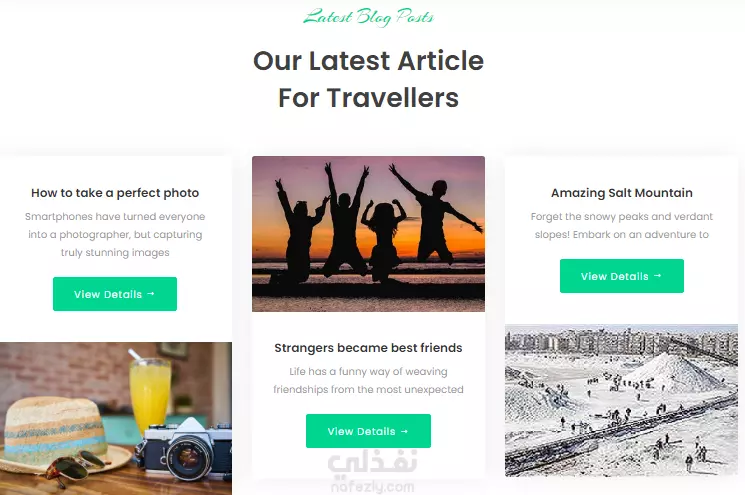Click the 'Our Latest Article For Travellers' heading

[368, 79]
